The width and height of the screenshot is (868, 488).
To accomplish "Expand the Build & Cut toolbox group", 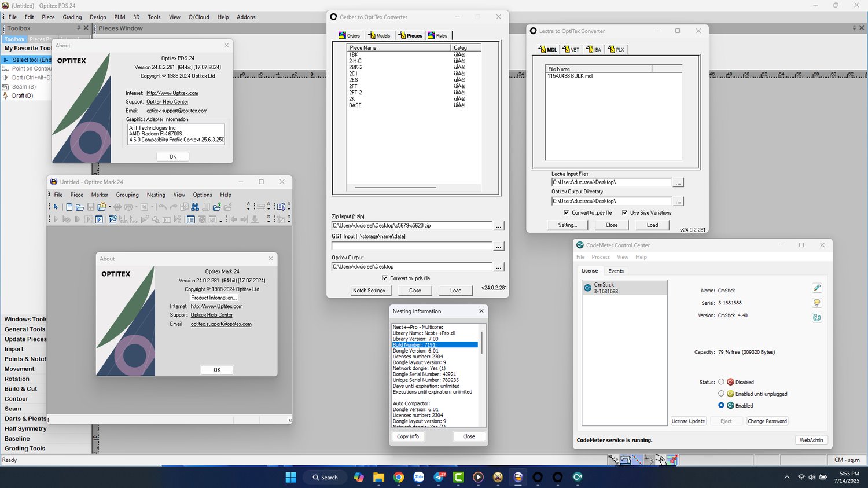I will pos(21,389).
